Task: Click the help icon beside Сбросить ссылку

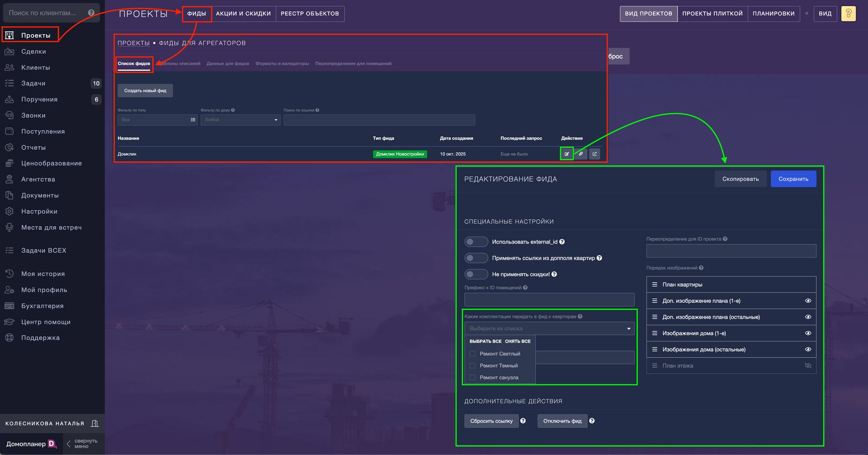Action: click(523, 421)
